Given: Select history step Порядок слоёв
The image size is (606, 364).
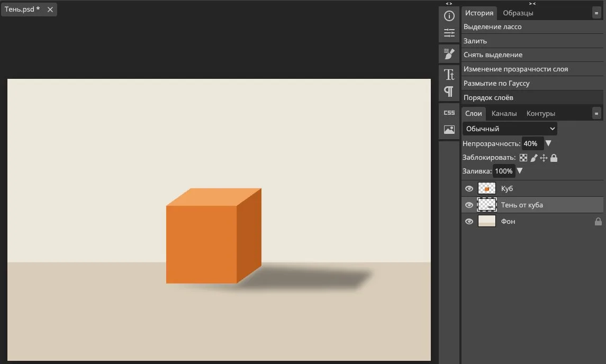Looking at the screenshot, I should (532, 98).
